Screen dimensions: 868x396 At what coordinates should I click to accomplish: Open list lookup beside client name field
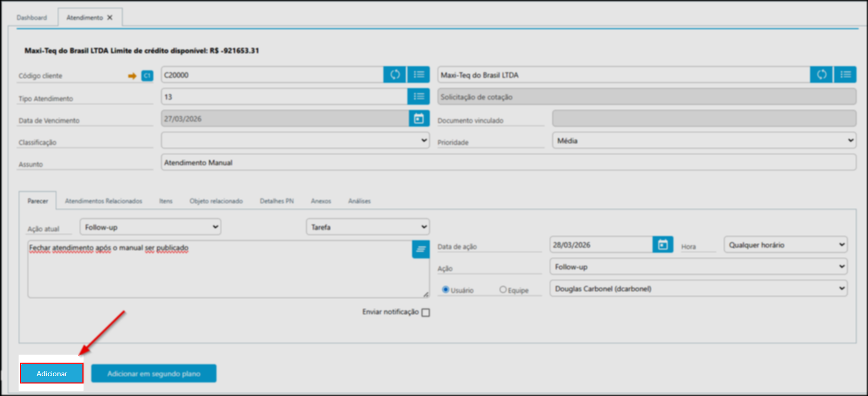click(845, 75)
